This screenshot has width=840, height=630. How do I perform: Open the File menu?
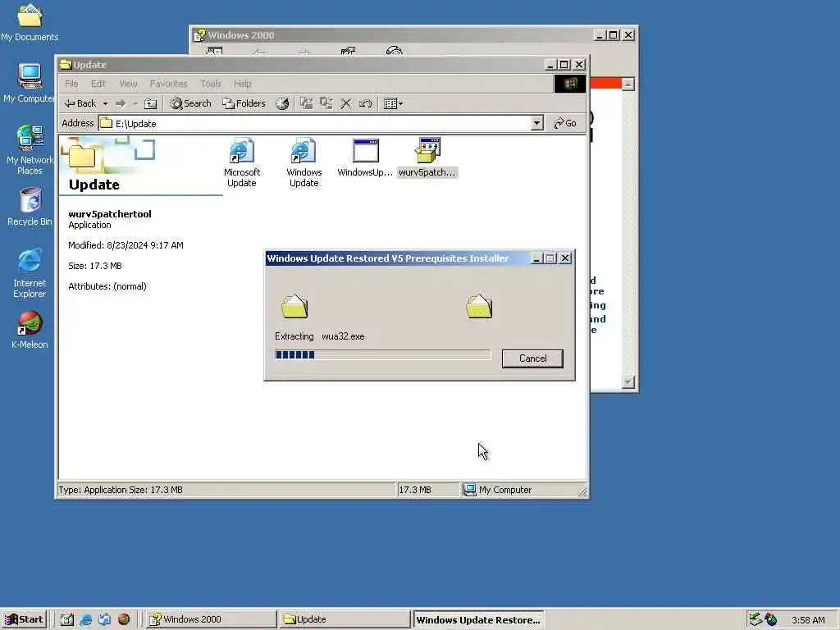(71, 84)
